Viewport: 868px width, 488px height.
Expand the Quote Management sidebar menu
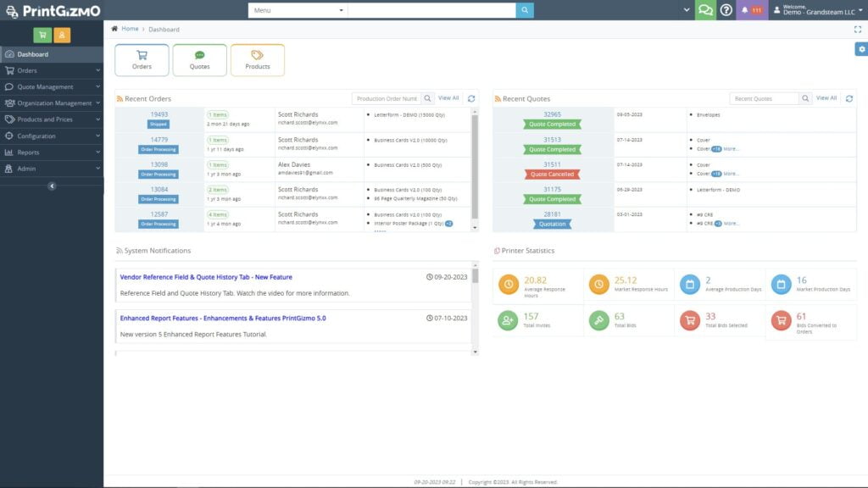pos(52,87)
